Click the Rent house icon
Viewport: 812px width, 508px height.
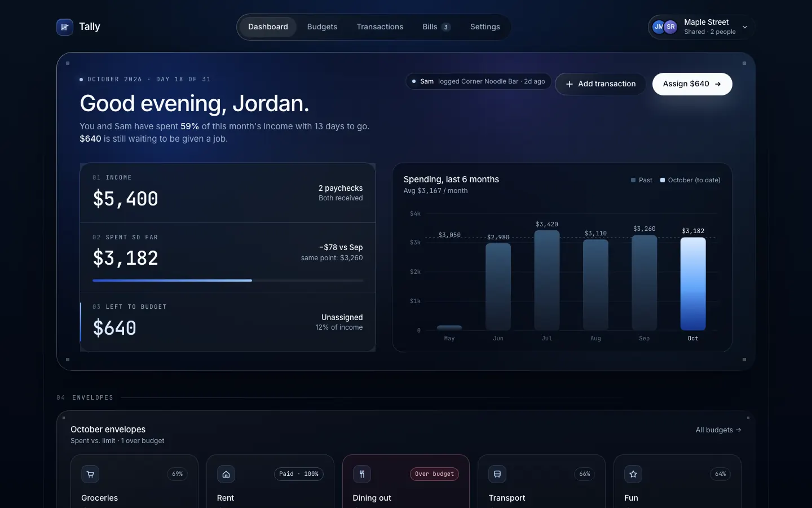[x=226, y=474]
